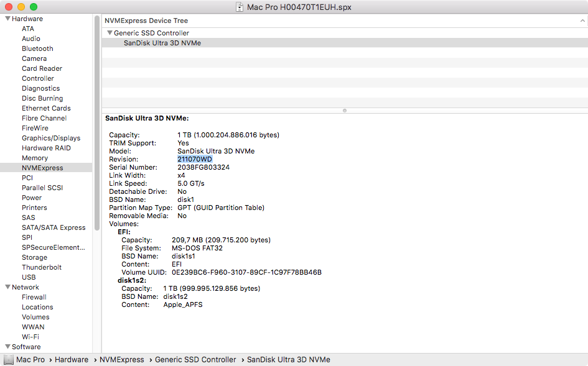Show Diagnostics information
Viewport: 588px width, 366px height.
tap(41, 88)
